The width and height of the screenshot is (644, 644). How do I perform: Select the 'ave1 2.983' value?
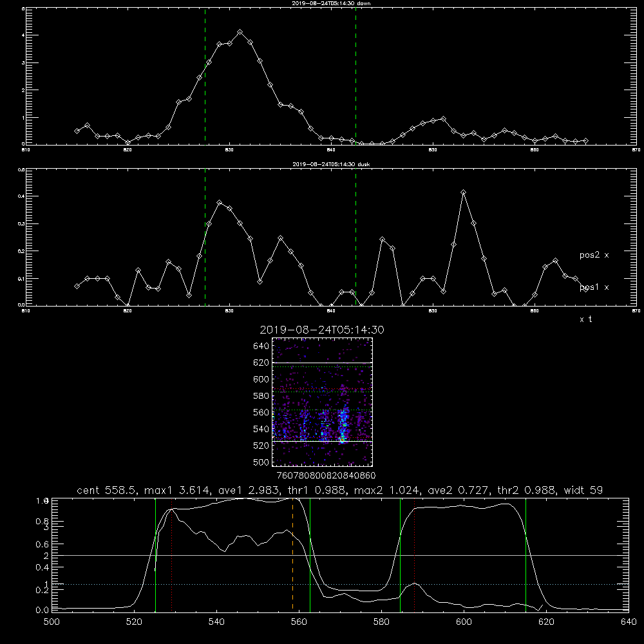point(249,490)
